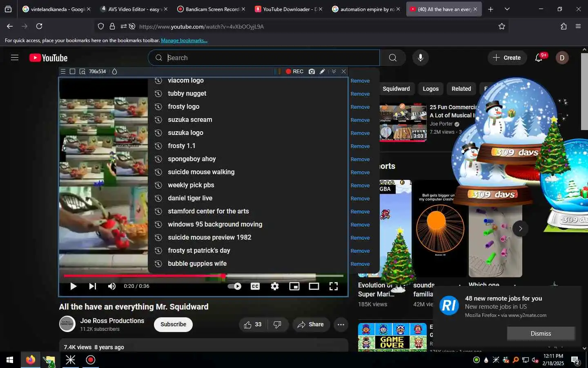Viewport: 588px width, 368px height.
Task: Open Bandicam from the taskbar
Action: (91, 360)
